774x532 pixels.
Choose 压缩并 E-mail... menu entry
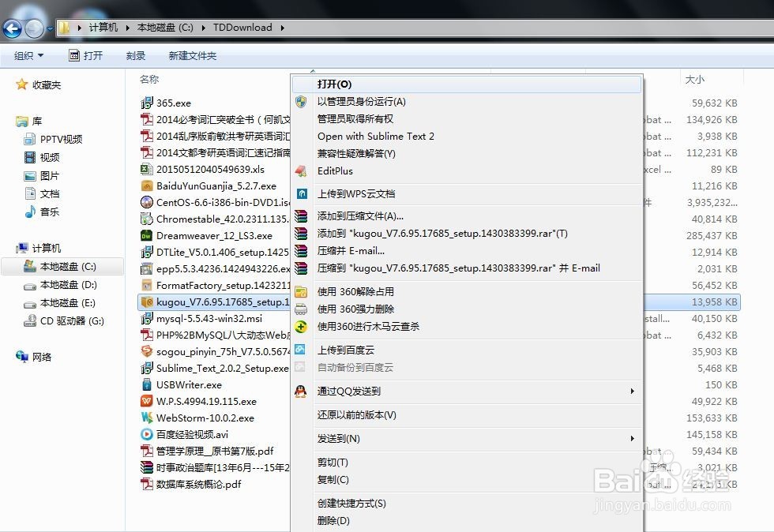point(467,251)
